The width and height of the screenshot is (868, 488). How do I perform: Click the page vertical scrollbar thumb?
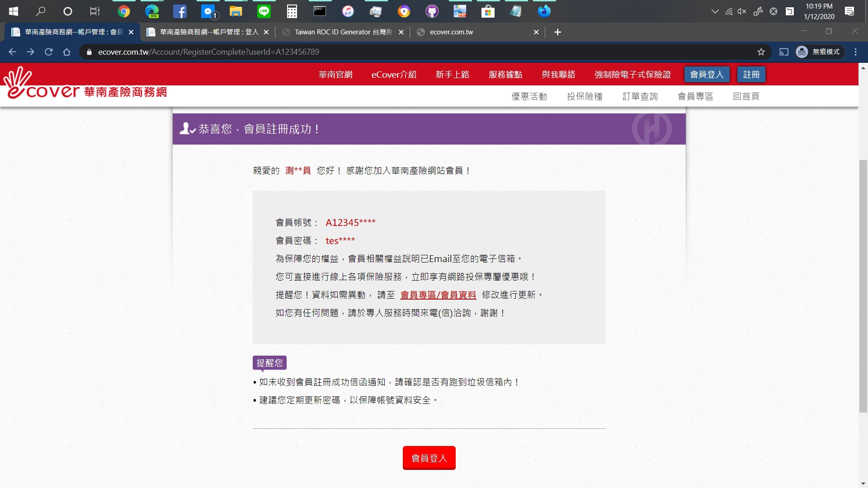[863, 286]
